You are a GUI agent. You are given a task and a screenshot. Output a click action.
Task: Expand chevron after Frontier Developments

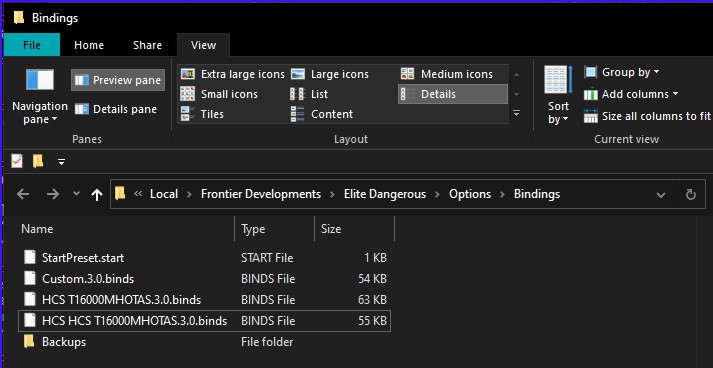click(333, 195)
